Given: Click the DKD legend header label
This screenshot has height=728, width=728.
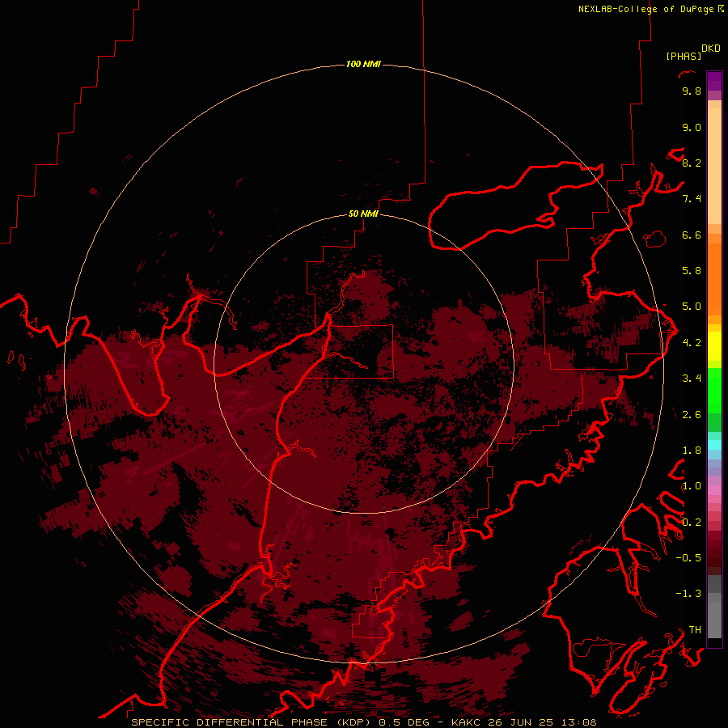Looking at the screenshot, I should (711, 49).
